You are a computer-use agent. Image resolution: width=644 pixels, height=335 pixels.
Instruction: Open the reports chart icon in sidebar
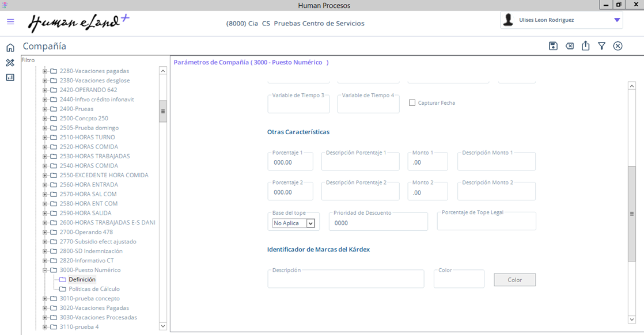tap(10, 78)
